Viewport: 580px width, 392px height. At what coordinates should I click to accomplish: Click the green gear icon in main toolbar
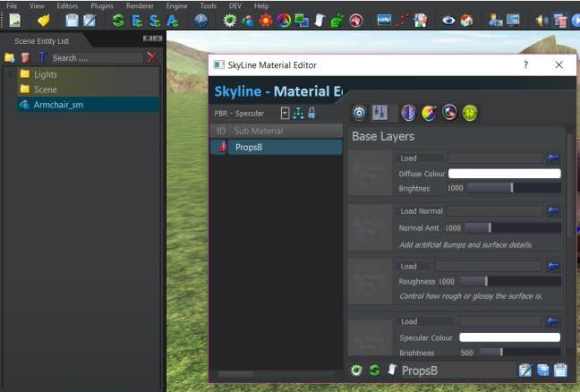(230, 21)
